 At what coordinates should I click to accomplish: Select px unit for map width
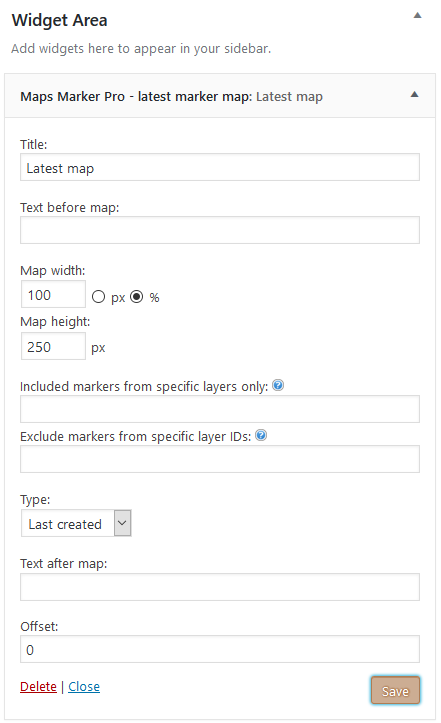[x=98, y=296]
